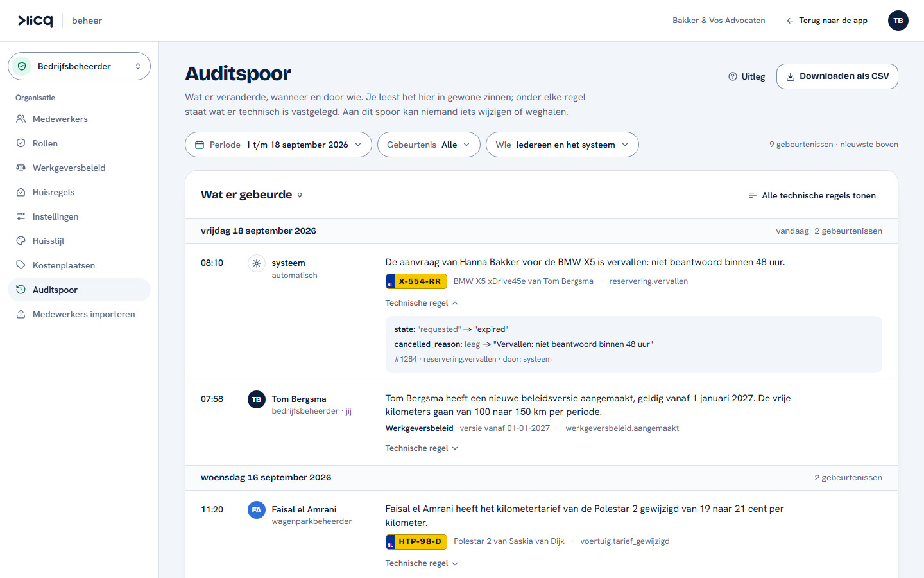Expand Technische regel under Faisal el Amrani event

tap(422, 563)
